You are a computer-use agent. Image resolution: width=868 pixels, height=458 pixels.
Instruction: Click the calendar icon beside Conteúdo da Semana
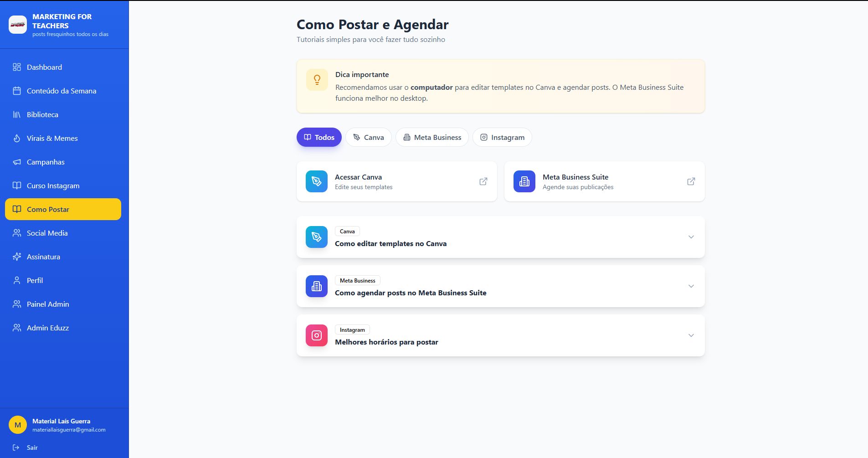click(17, 91)
